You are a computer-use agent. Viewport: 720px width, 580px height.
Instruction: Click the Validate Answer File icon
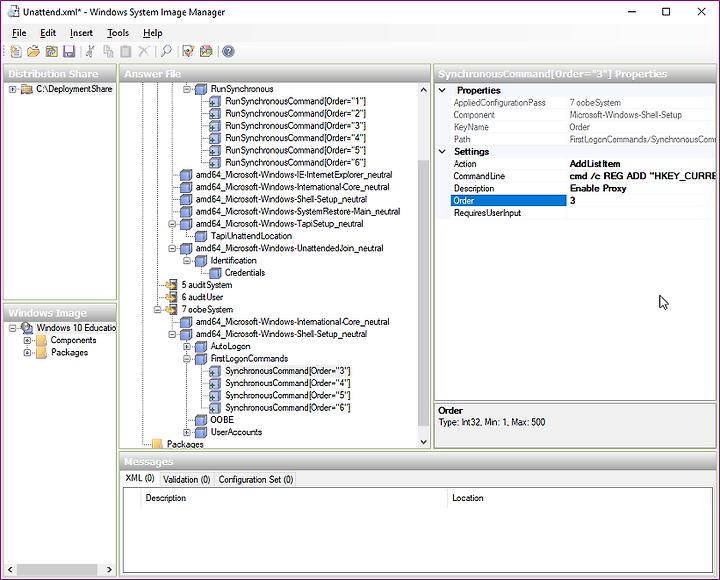[x=188, y=51]
